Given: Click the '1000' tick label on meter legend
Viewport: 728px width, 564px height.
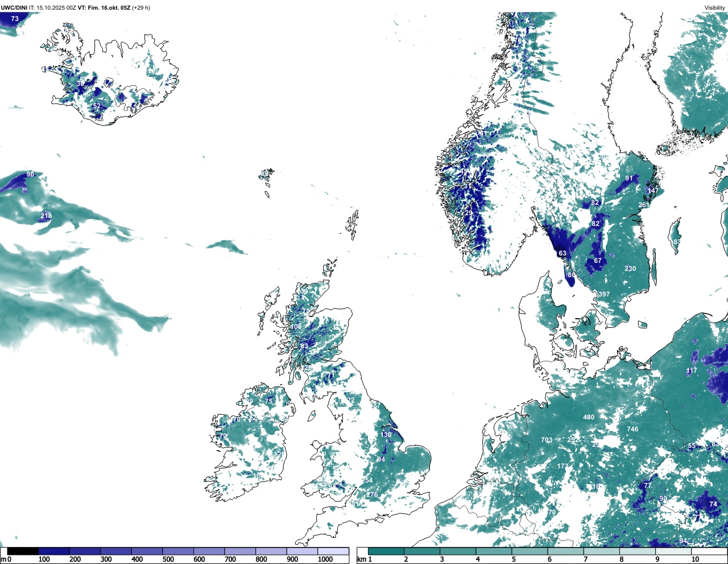Looking at the screenshot, I should coord(325,559).
